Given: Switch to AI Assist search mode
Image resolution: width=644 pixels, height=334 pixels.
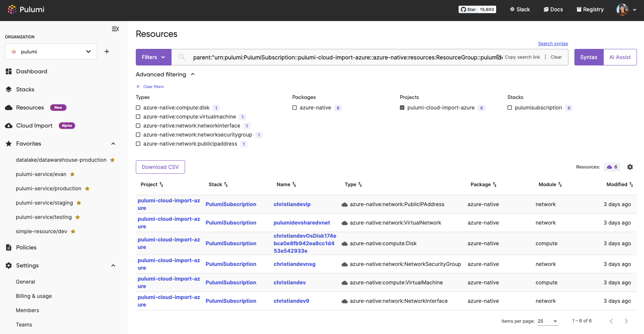Looking at the screenshot, I should click(620, 57).
